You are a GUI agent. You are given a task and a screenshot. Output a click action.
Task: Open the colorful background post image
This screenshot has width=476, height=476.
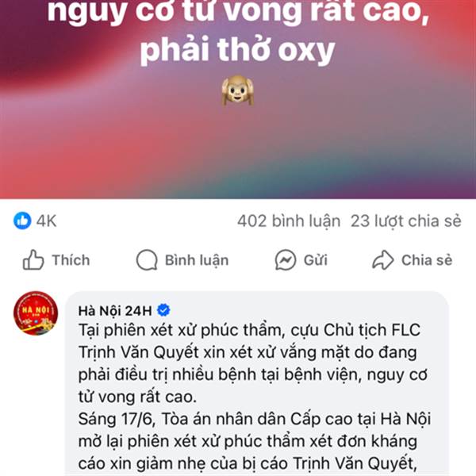[238, 99]
